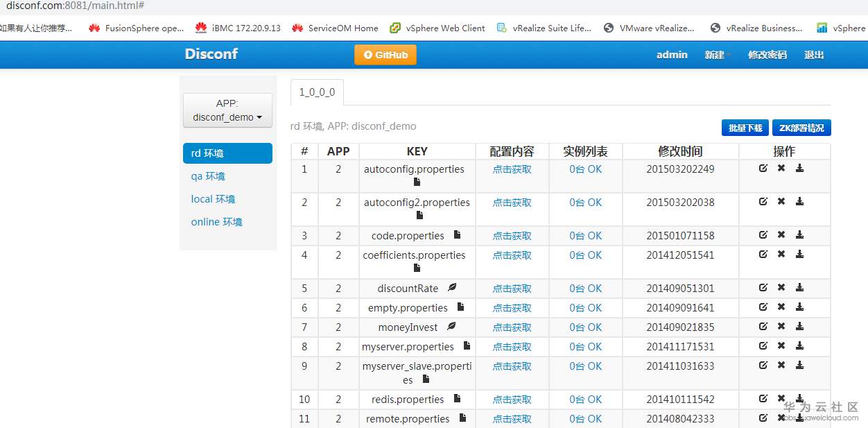Viewport: 868px width, 428px height.
Task: Edit the autoconfig2.properties row
Action: [x=763, y=201]
